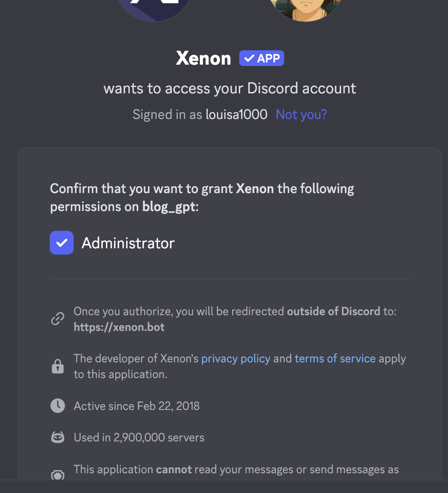
Task: Click the Administrator permission label
Action: [128, 243]
